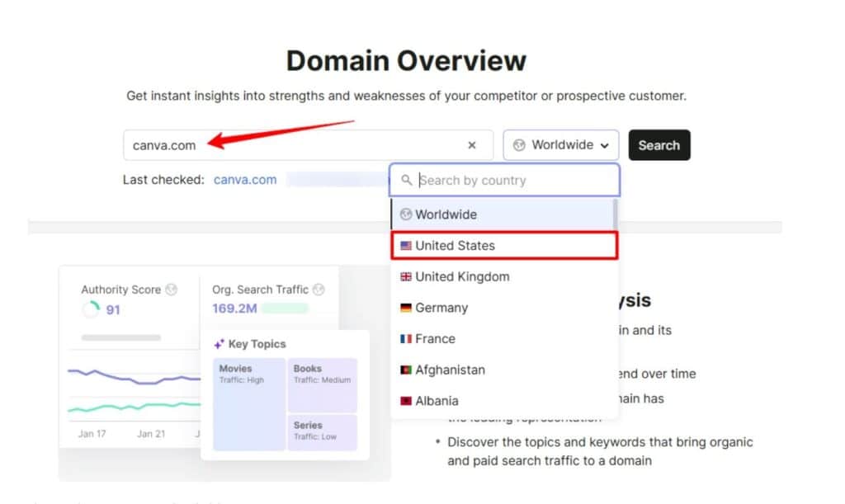Screen dimensions: 845x504
Task: Open the last checked canva.com link
Action: coord(245,180)
